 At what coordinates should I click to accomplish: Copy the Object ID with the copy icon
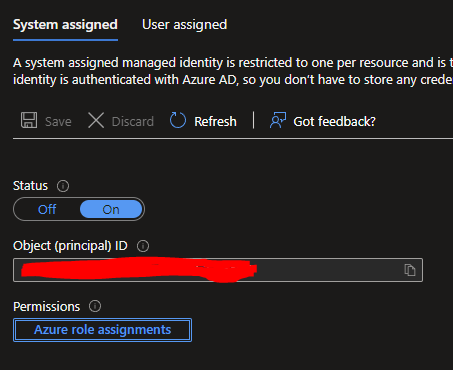coord(410,270)
